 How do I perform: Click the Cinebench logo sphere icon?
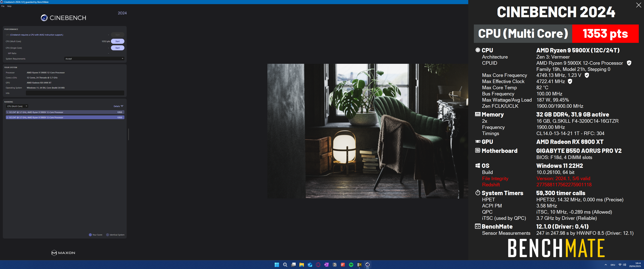click(x=44, y=18)
